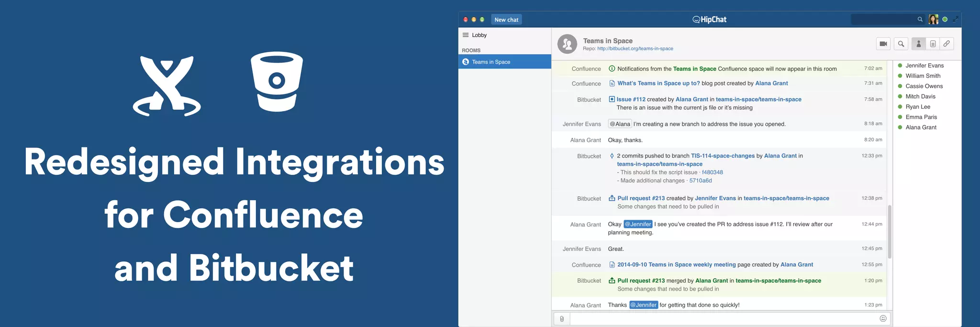
Task: Open Issue #112 link
Action: click(631, 99)
